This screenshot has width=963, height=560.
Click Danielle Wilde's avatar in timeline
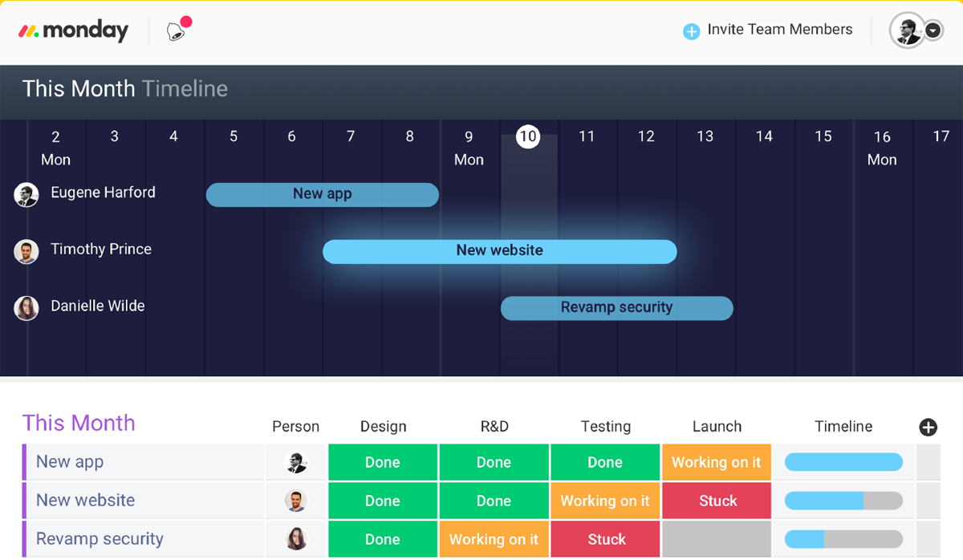pos(26,308)
